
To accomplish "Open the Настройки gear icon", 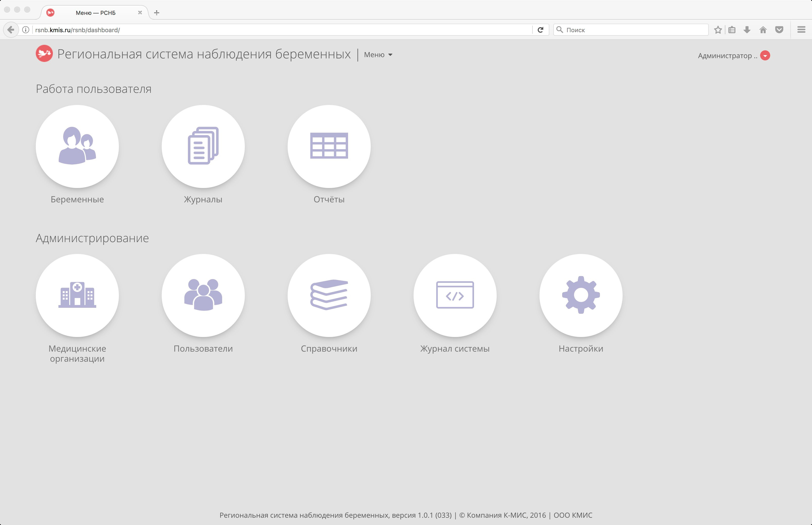I will tap(581, 295).
